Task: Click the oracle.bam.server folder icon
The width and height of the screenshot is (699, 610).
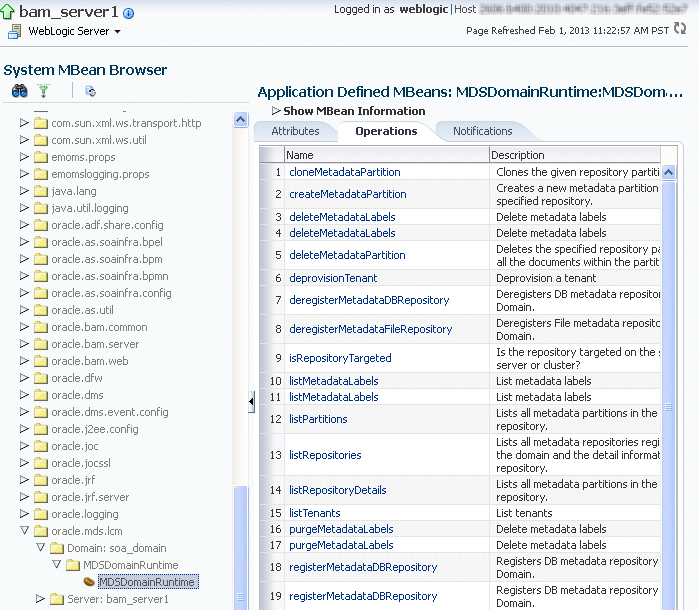Action: tap(41, 344)
